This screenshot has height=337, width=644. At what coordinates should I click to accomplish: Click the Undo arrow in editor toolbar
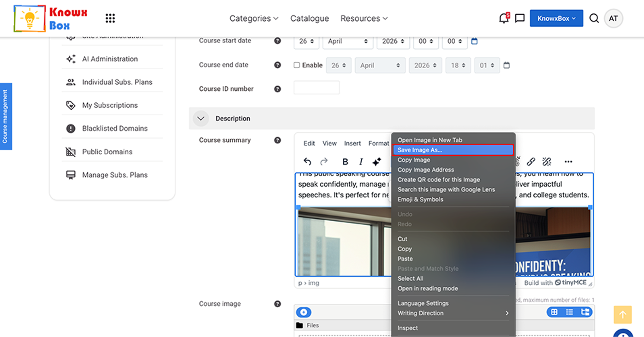(x=307, y=162)
